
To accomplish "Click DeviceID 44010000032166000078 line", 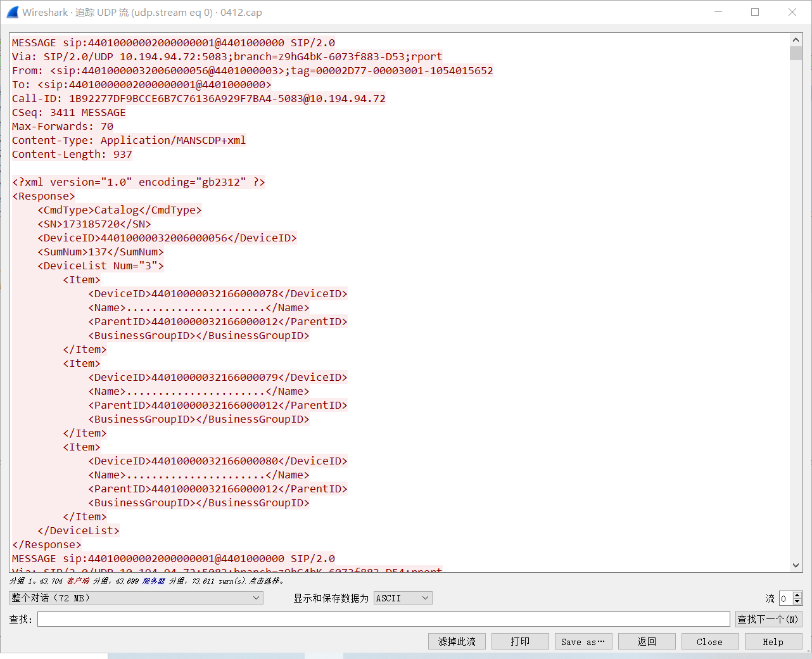I will (x=218, y=293).
